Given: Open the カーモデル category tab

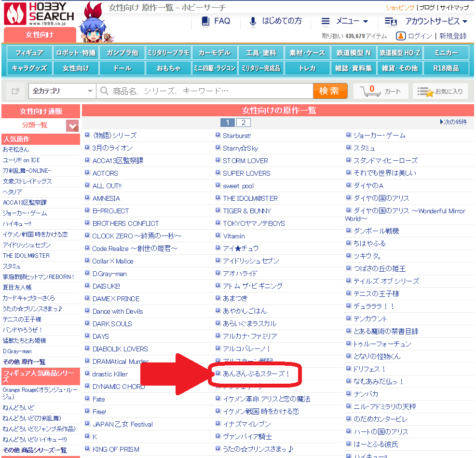Looking at the screenshot, I should click(x=215, y=53).
